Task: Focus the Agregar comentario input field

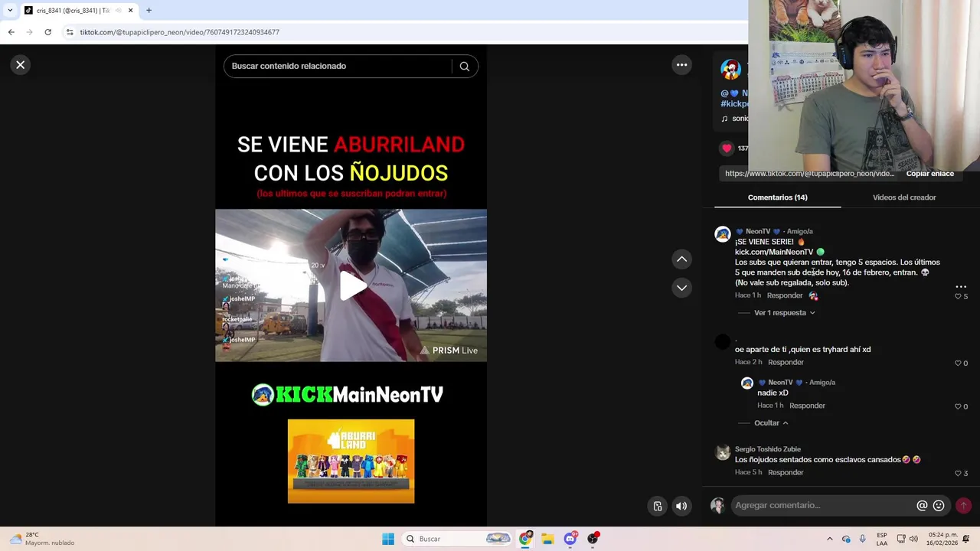Action: (823, 505)
